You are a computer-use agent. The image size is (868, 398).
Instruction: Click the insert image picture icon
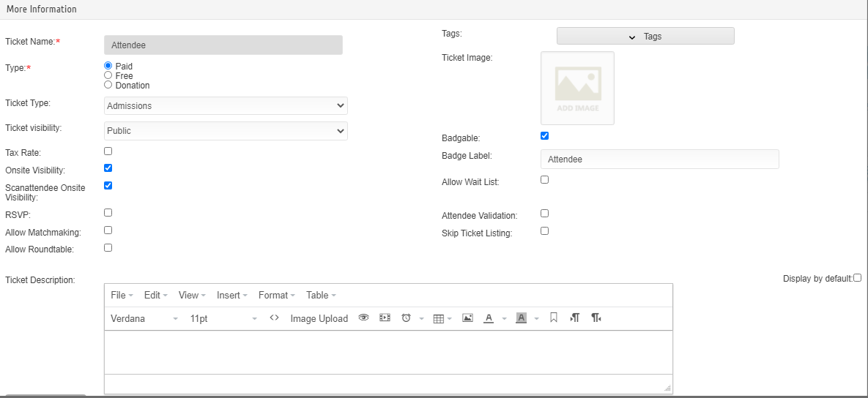[x=467, y=318]
